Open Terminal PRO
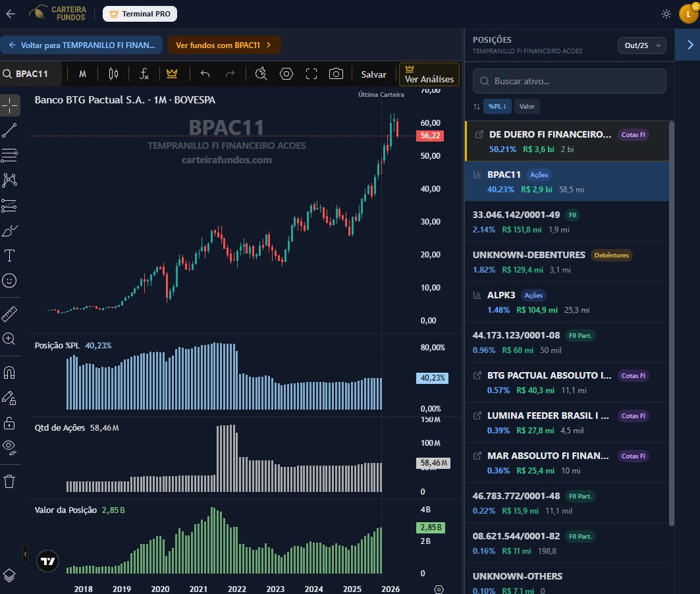Viewport: 700px width, 594px height. click(140, 14)
